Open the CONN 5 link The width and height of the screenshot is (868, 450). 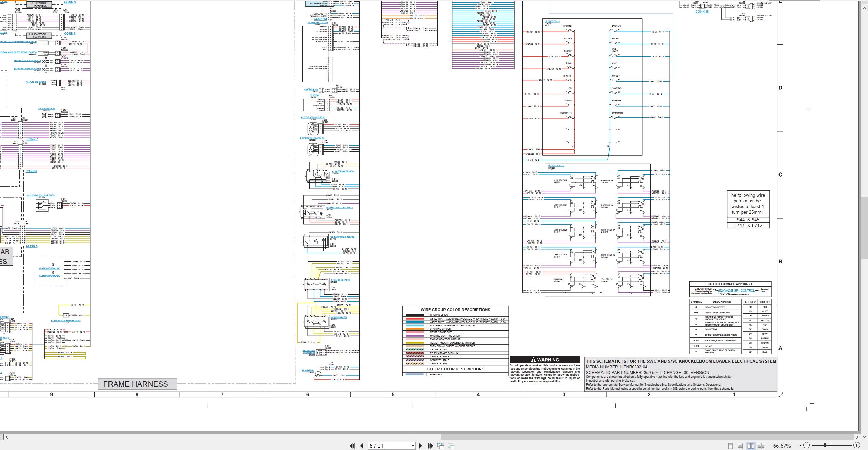tap(32, 246)
